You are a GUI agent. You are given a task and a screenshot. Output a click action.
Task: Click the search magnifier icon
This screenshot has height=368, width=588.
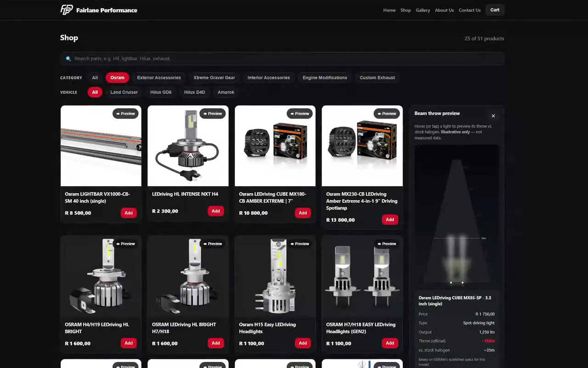coord(68,59)
